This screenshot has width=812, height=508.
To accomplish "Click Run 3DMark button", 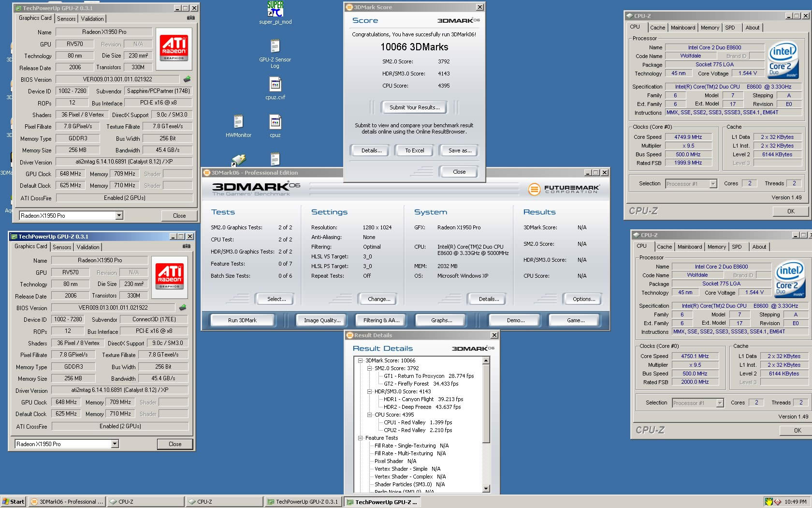I will click(x=242, y=320).
